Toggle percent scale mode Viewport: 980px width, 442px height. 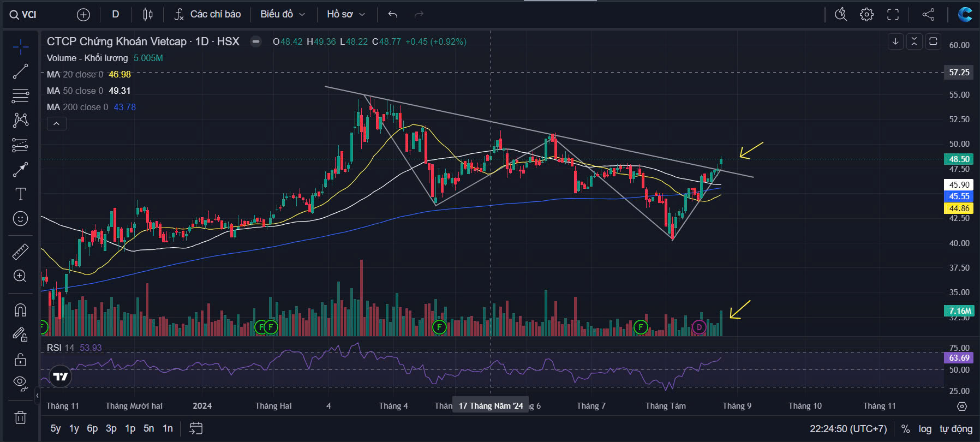906,429
